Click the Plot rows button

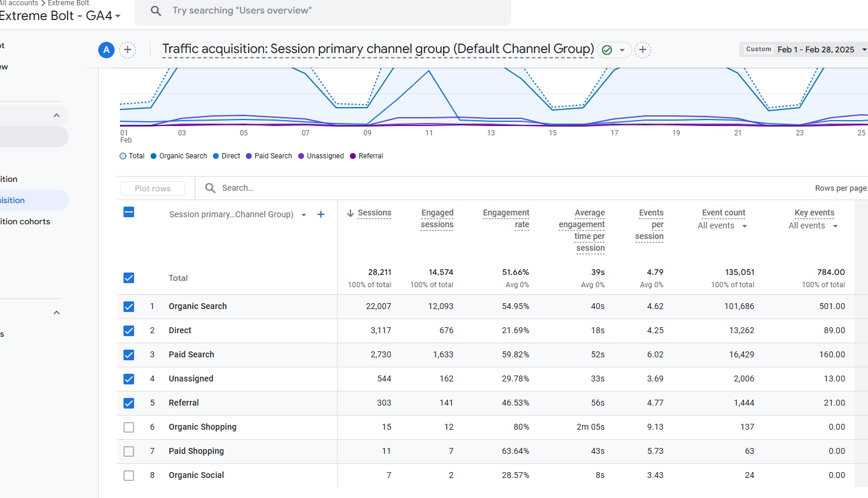click(x=152, y=188)
